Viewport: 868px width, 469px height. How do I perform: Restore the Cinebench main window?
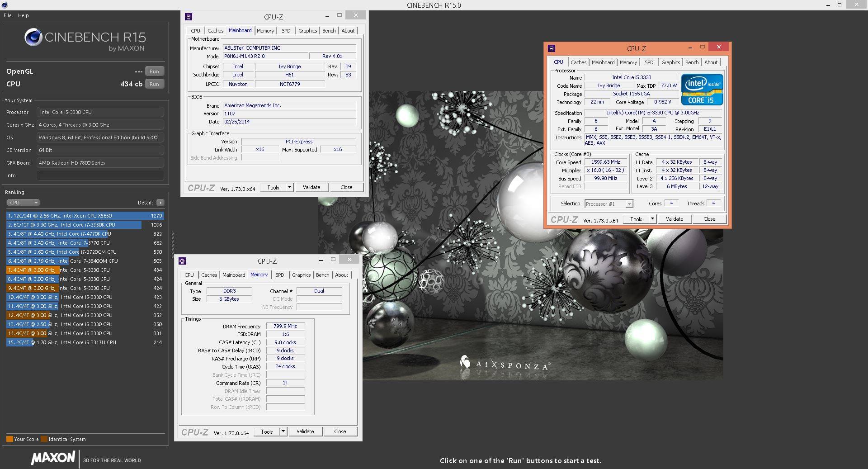pos(840,5)
